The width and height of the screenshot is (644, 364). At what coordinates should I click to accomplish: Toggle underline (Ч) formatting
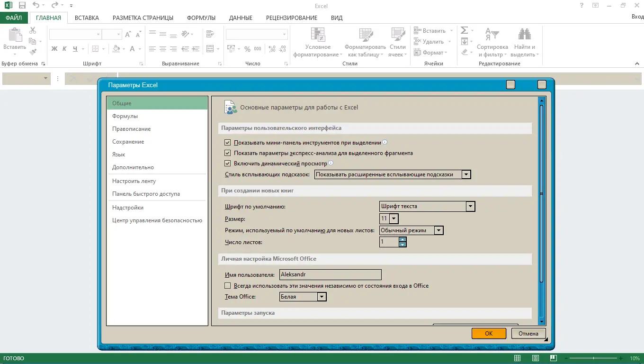coord(76,49)
